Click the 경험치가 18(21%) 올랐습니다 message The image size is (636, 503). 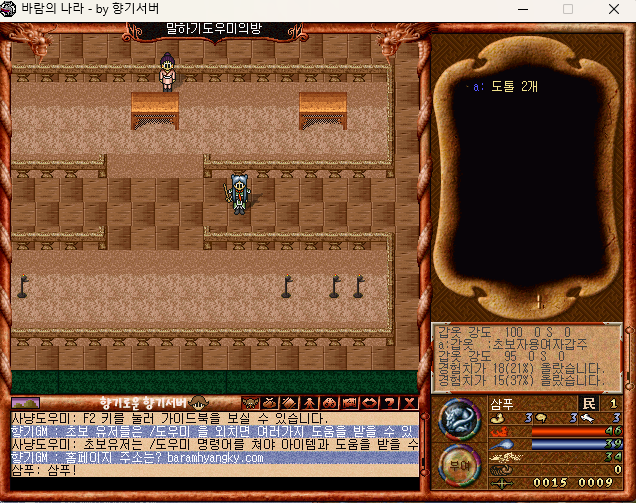521,369
